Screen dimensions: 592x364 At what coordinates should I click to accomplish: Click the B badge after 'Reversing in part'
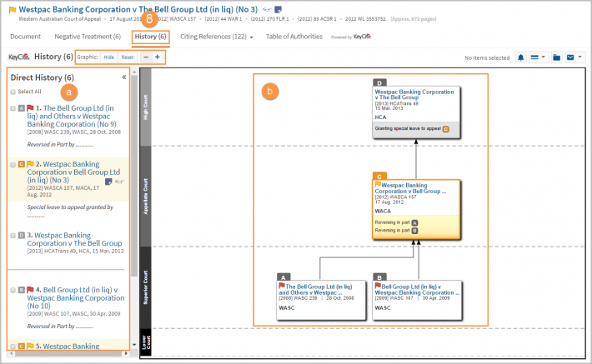[x=414, y=231]
